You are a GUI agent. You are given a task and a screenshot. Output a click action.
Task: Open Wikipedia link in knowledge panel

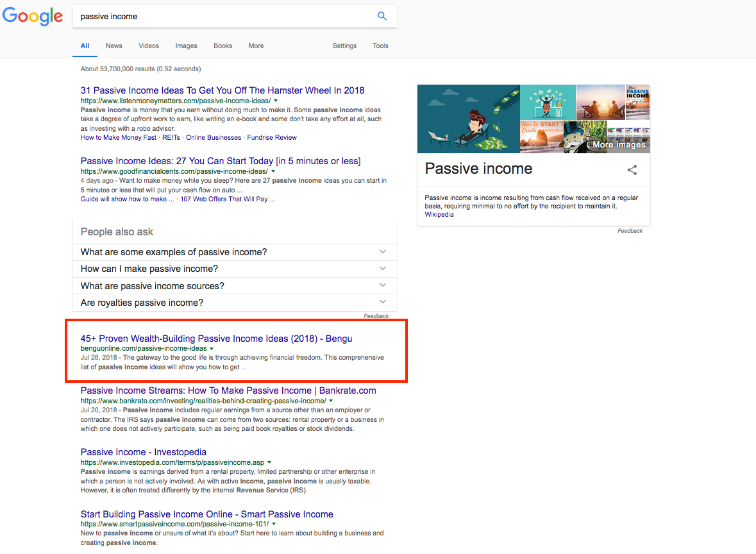[x=439, y=215]
